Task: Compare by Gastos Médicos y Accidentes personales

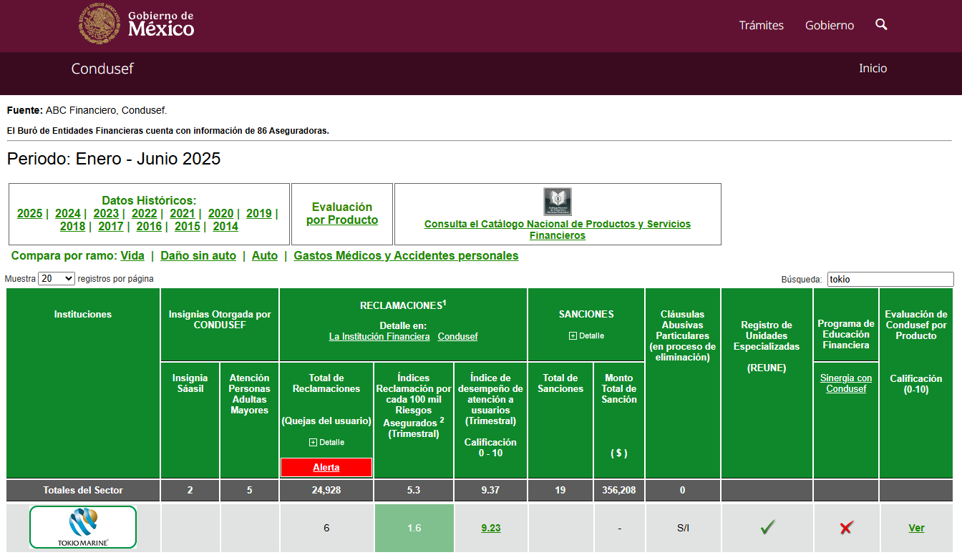Action: pos(406,256)
